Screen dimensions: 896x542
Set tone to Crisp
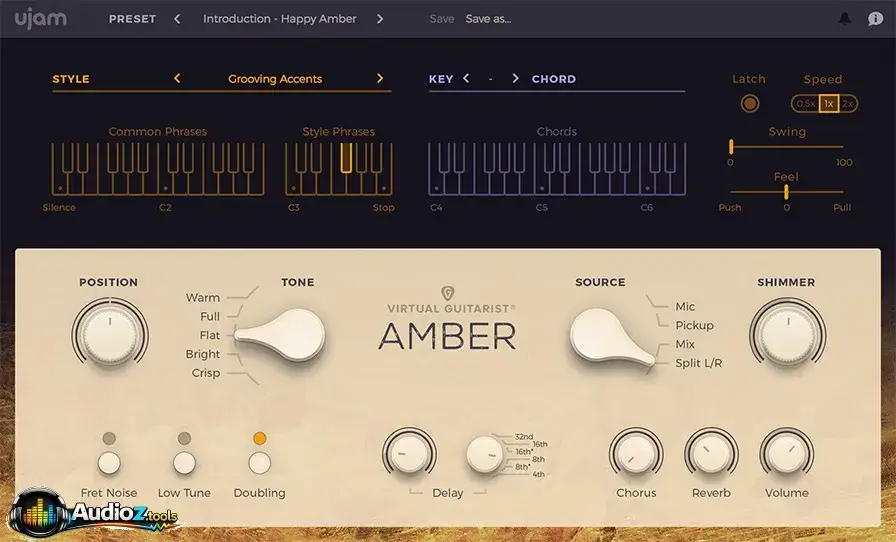(206, 373)
